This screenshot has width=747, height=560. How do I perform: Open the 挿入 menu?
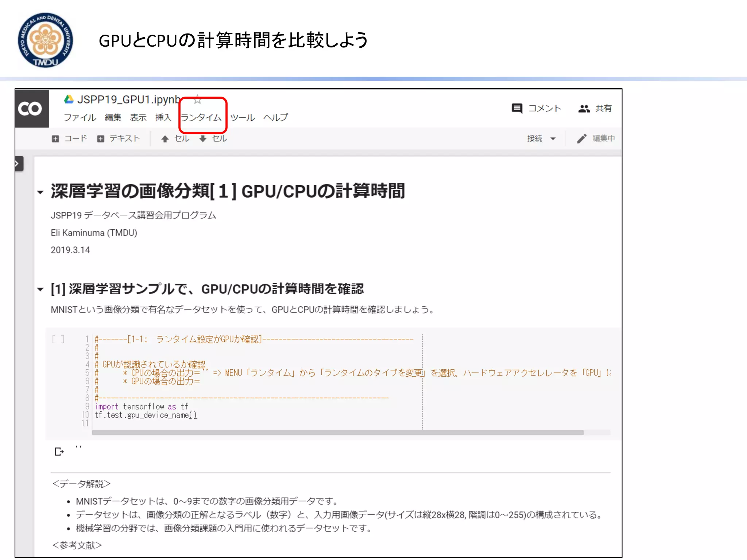click(x=163, y=117)
